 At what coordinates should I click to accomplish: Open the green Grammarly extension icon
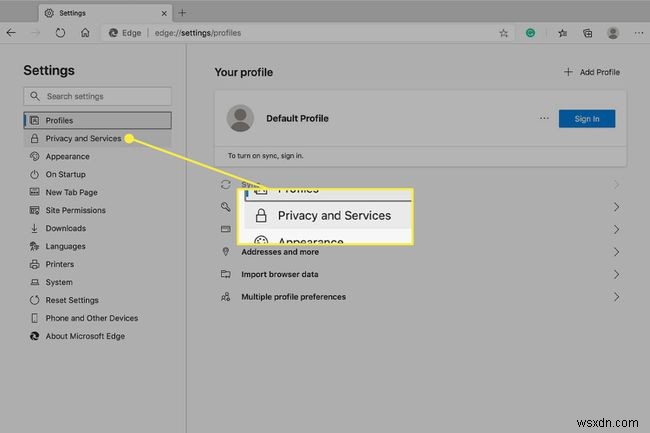530,33
